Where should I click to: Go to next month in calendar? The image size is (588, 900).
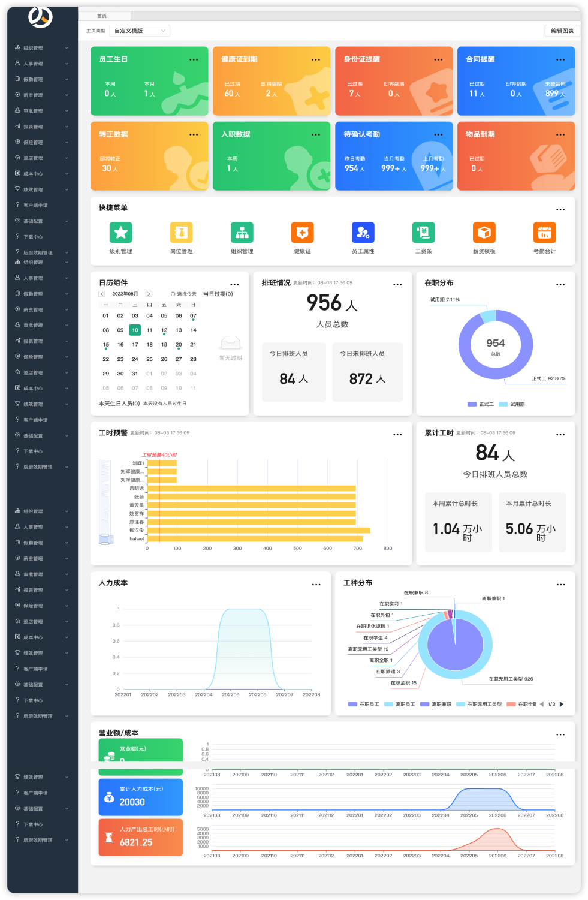pyautogui.click(x=149, y=294)
